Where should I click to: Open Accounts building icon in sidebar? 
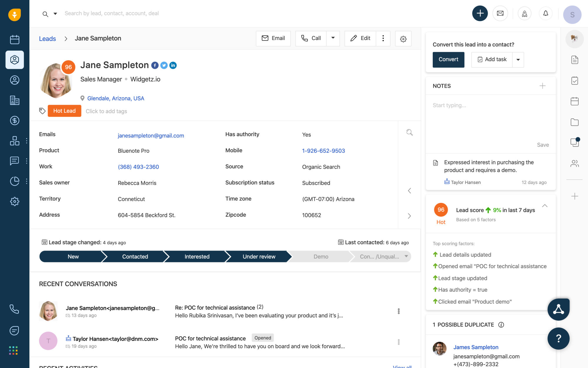tap(14, 100)
